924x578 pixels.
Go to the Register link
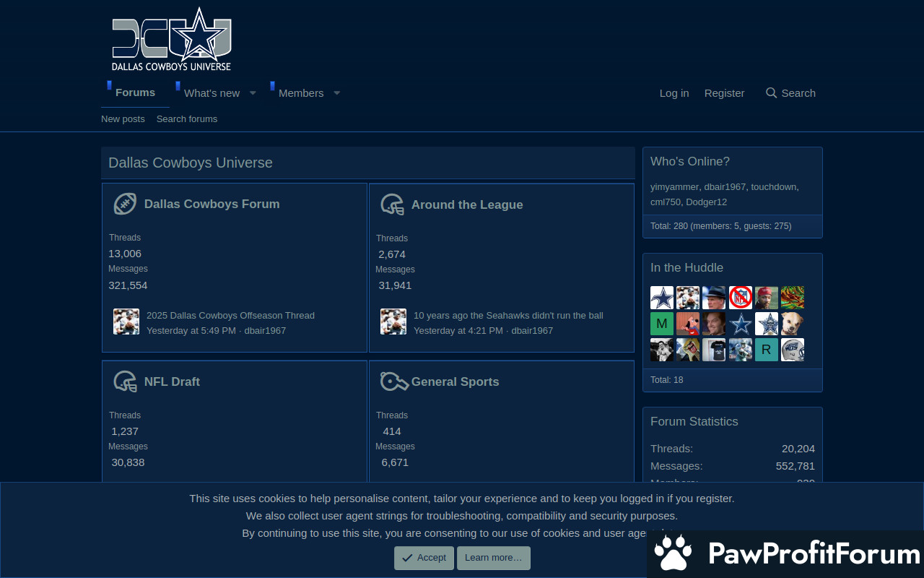[x=724, y=93]
